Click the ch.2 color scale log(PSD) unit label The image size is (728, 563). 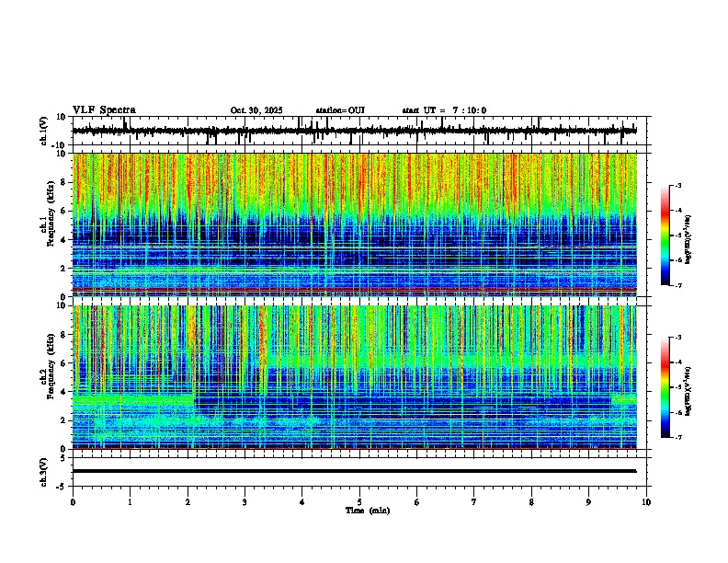tap(688, 392)
